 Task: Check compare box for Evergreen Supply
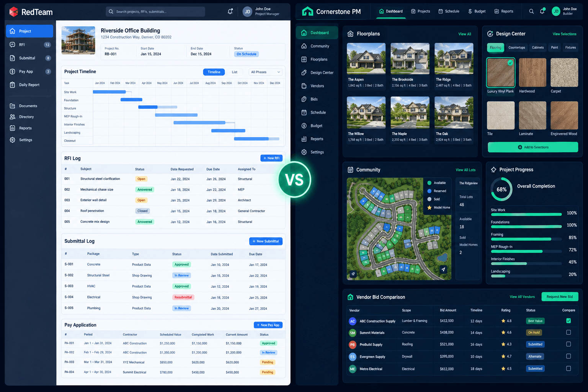(x=568, y=356)
